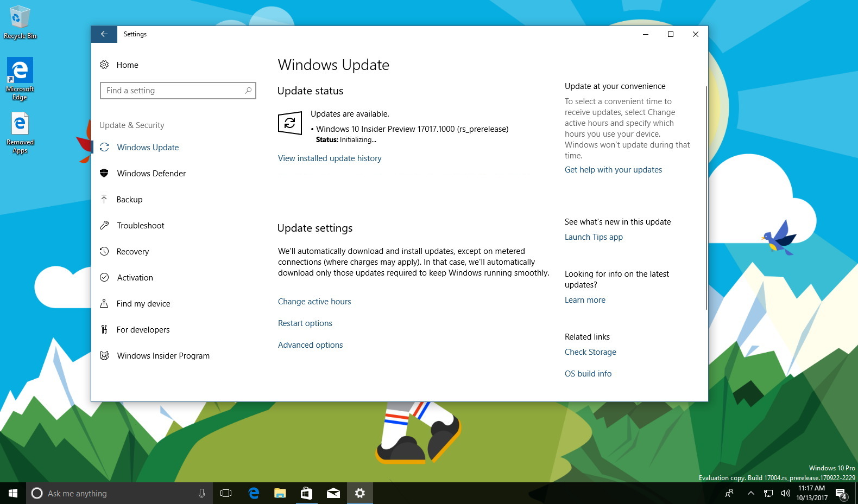Open the Action Center notifications
The width and height of the screenshot is (858, 504).
842,494
